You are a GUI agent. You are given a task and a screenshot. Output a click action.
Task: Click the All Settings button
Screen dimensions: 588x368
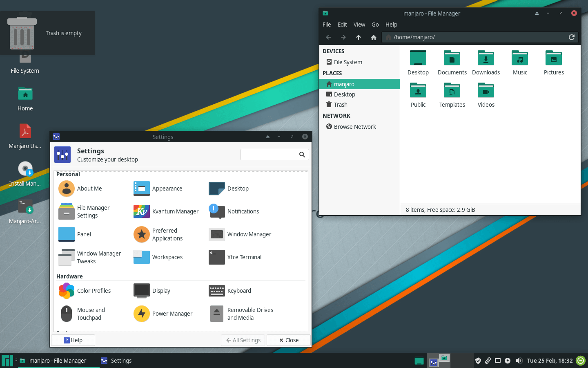point(243,340)
